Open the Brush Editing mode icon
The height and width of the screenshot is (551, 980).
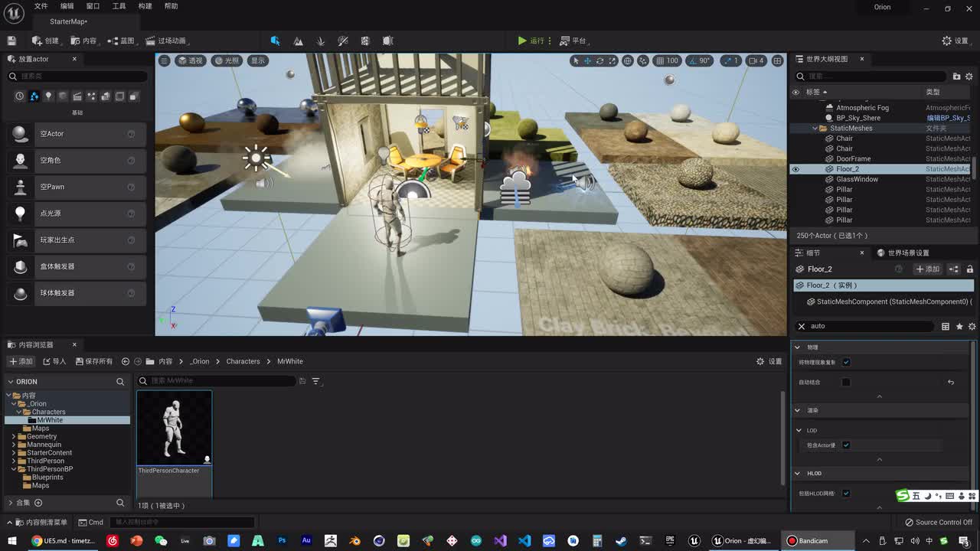point(388,41)
